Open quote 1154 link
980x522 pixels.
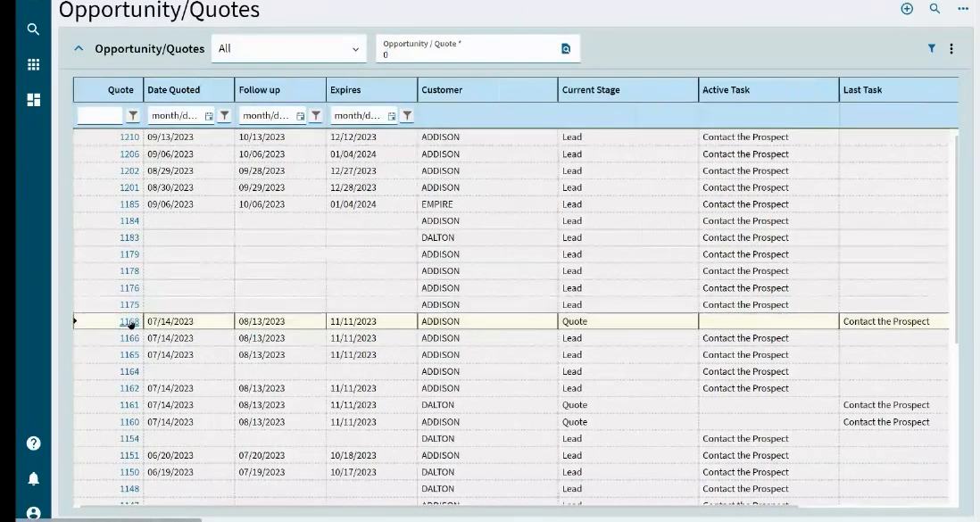[x=129, y=439]
